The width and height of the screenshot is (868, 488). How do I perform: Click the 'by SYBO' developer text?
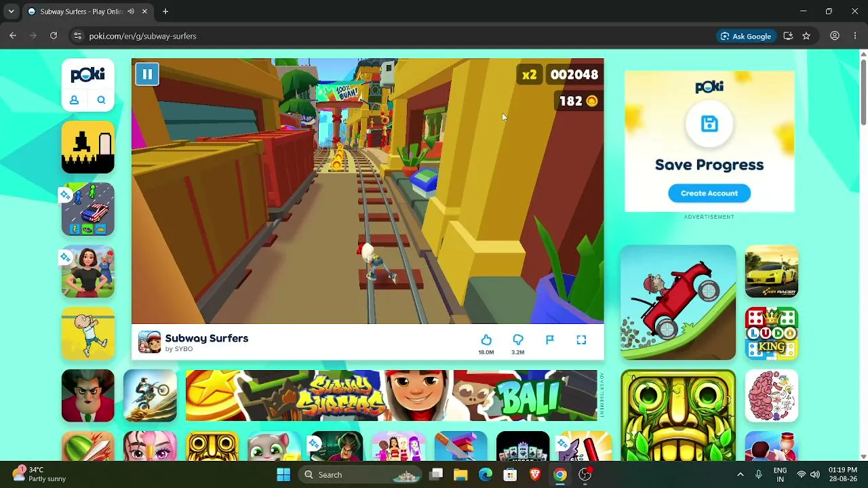coord(179,349)
